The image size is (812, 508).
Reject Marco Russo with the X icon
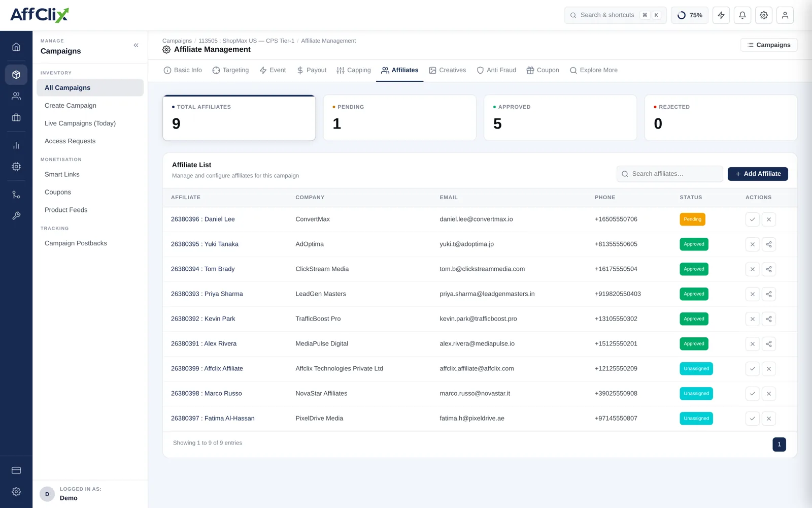point(769,394)
